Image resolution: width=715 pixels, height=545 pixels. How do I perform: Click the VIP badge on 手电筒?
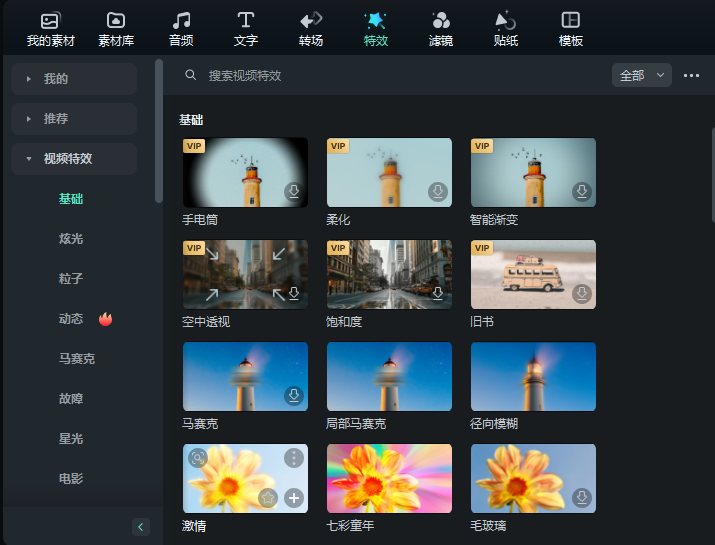[194, 146]
